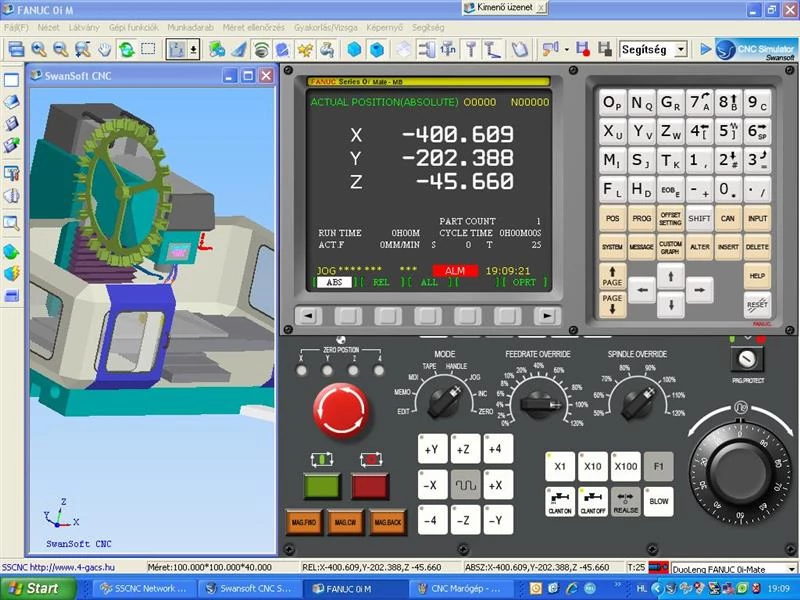Open the Nézet menu
Image resolution: width=800 pixels, height=600 pixels.
point(48,28)
